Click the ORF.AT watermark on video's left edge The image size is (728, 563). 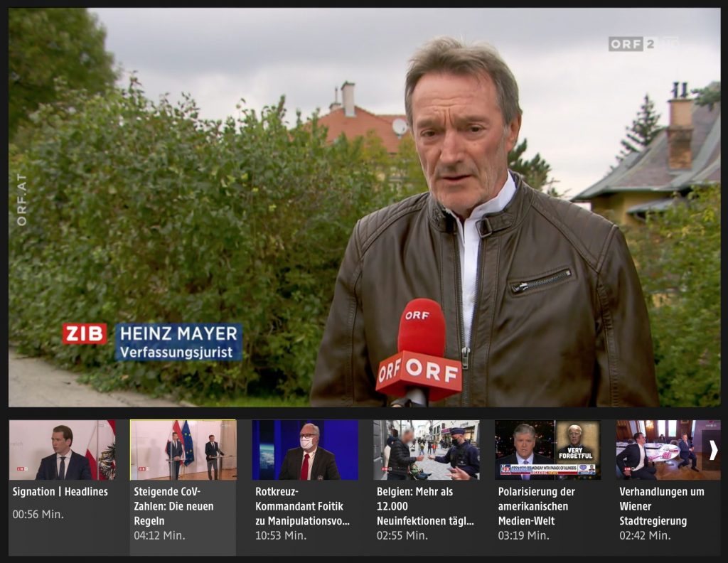click(x=21, y=200)
